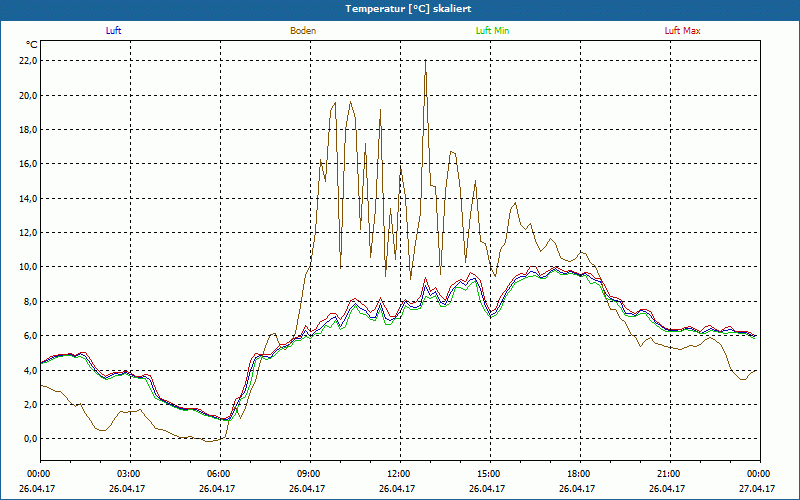
Task: Click the 20,0 y-axis value
Action: (x=29, y=95)
